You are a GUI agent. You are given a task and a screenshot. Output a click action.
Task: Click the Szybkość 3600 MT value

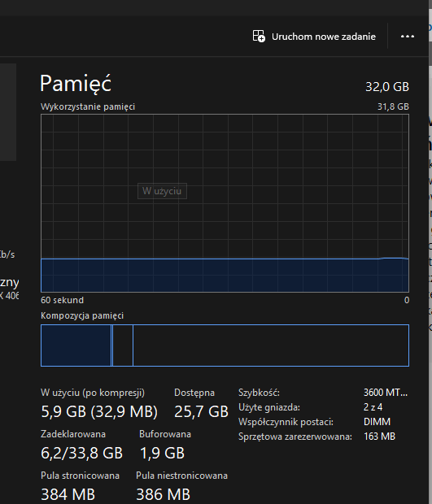pos(386,393)
